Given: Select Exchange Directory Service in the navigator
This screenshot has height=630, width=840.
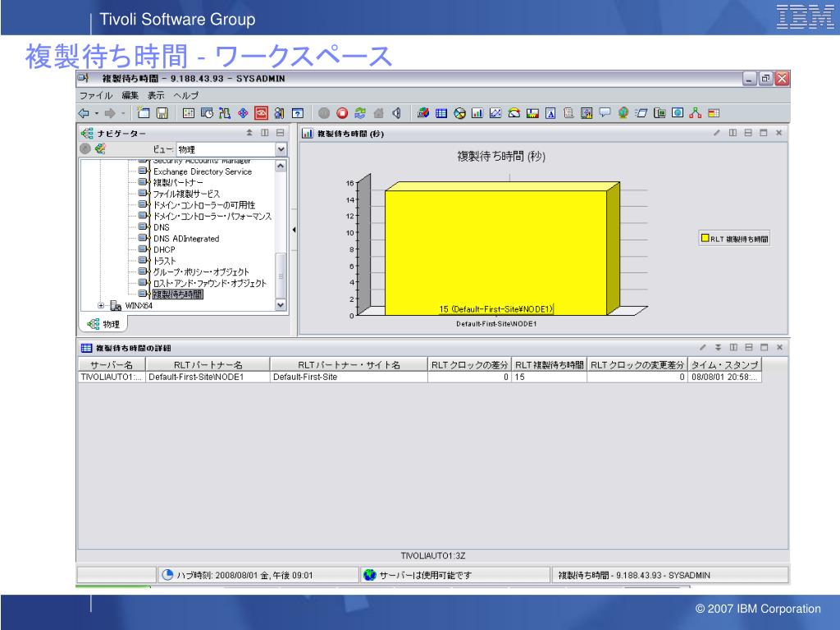Looking at the screenshot, I should 202,171.
